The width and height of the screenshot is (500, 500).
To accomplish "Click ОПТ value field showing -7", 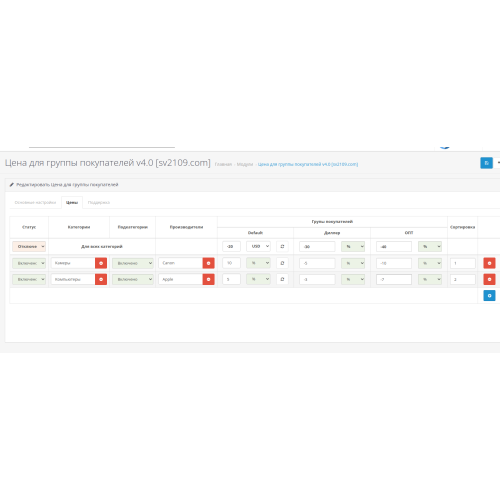I will point(394,279).
